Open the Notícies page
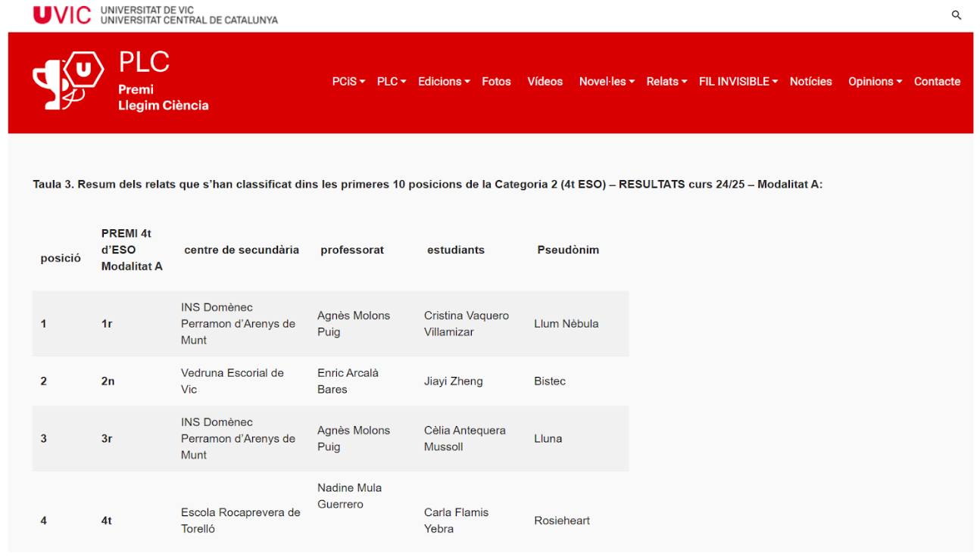The image size is (980, 560). point(810,82)
